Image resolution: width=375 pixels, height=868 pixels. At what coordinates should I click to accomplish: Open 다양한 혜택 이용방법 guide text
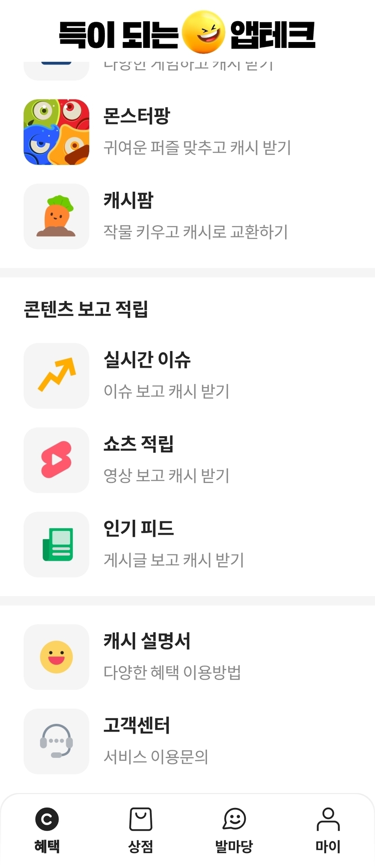172,672
